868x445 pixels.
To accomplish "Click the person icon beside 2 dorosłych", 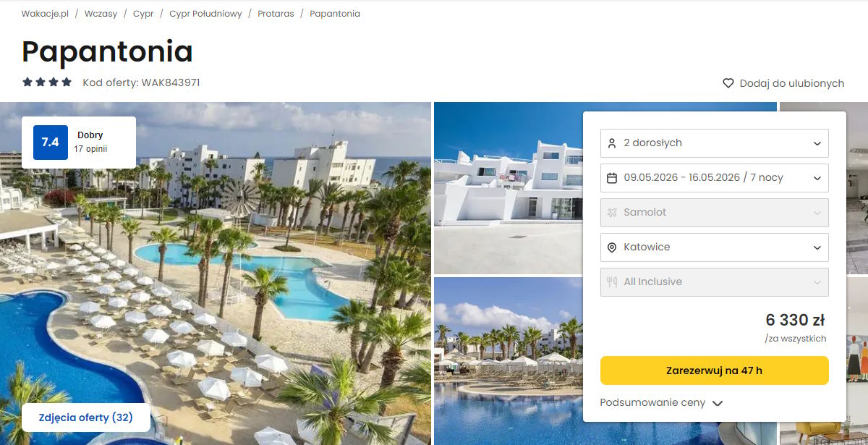I will (612, 143).
